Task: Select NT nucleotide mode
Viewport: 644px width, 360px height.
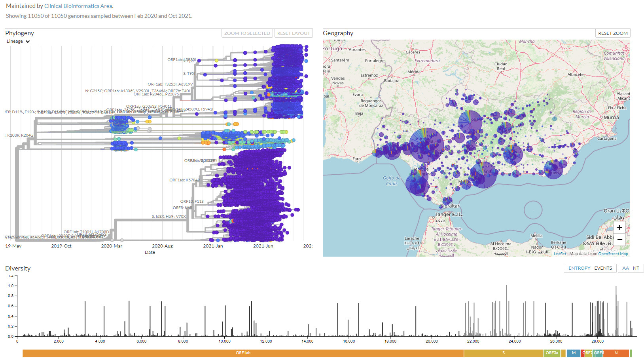Action: [636, 268]
